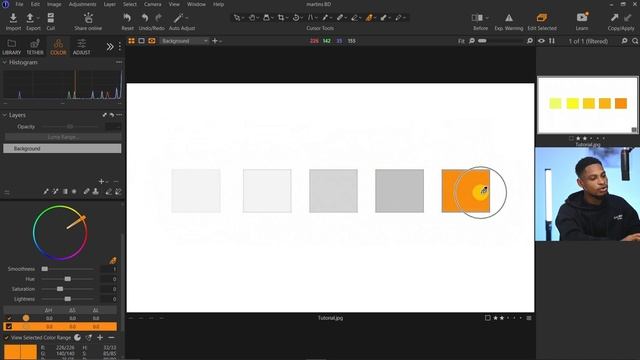The image size is (640, 360).
Task: Click the Saturation slider handle
Action: 60,289
